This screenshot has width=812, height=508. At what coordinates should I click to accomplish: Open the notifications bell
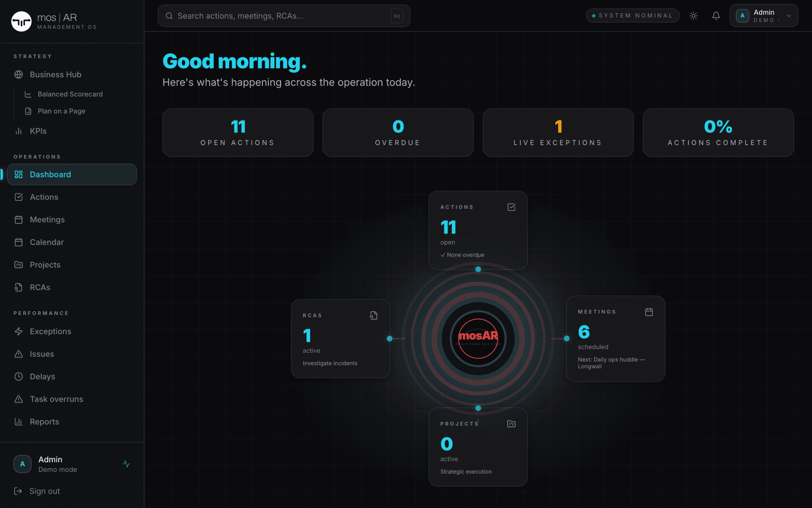click(x=716, y=16)
